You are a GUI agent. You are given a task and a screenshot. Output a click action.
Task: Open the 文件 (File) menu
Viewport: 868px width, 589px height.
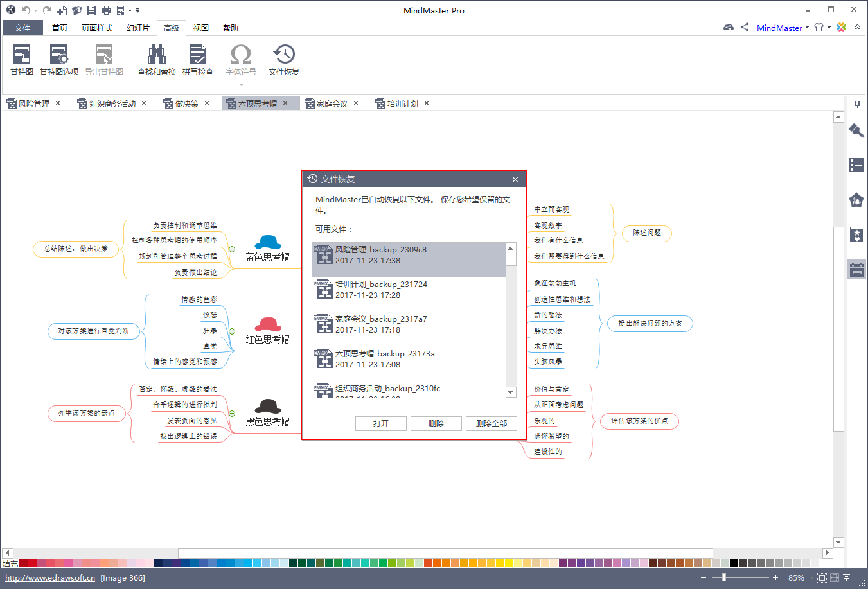[x=22, y=28]
